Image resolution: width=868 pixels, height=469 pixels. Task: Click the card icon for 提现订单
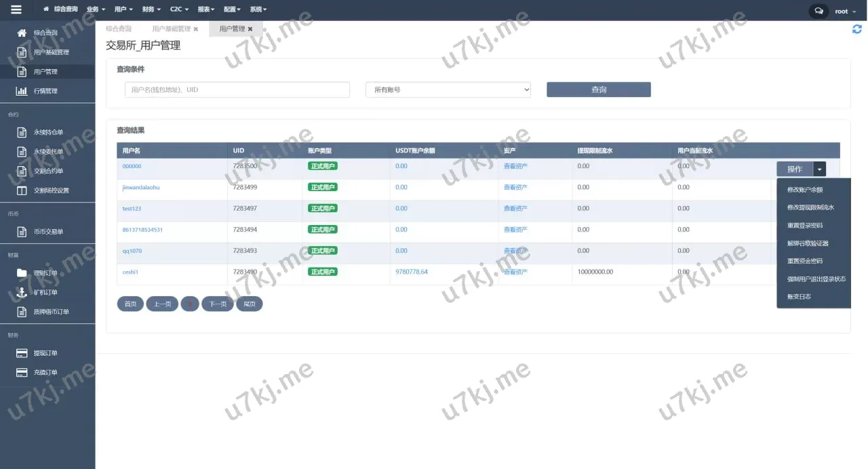(x=22, y=353)
